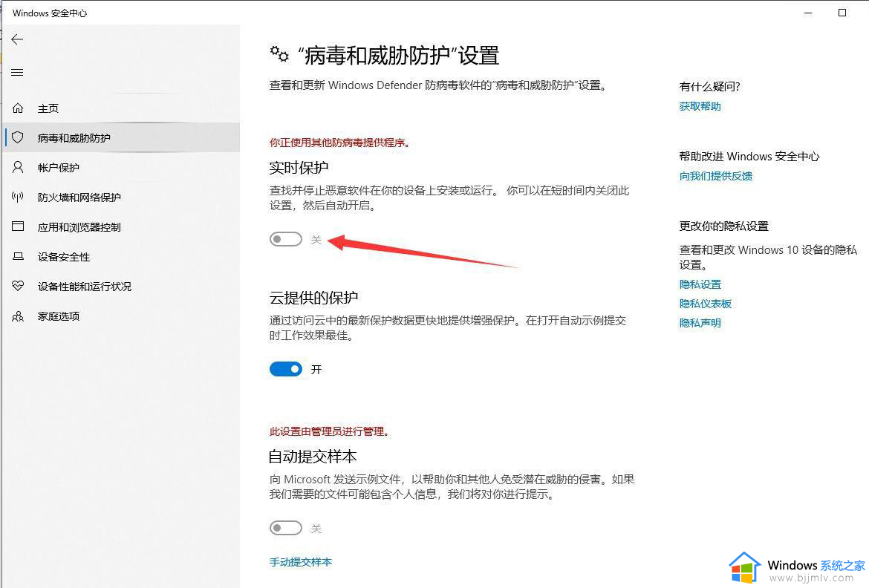Toggle the 实时保护 switch on
Image resolution: width=869 pixels, height=588 pixels.
tap(286, 239)
